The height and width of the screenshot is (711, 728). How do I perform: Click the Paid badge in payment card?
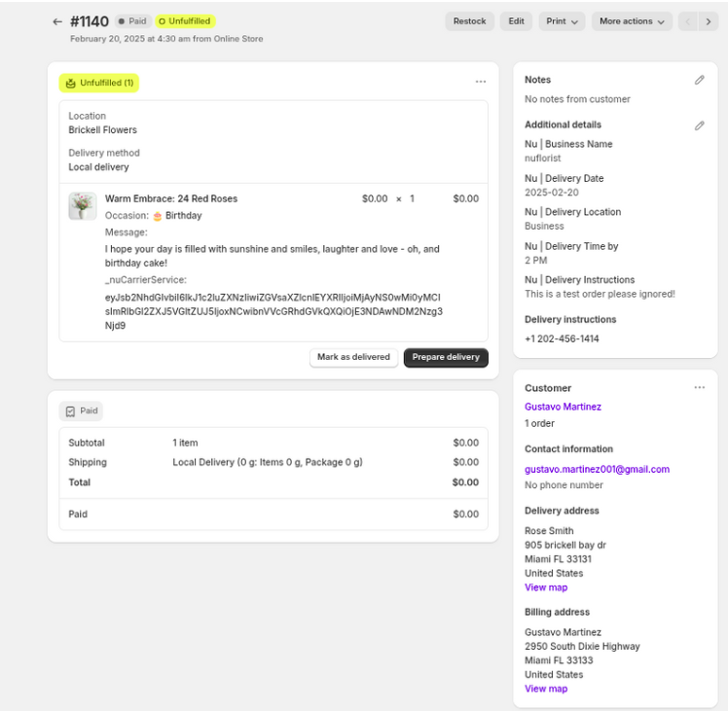pos(82,411)
